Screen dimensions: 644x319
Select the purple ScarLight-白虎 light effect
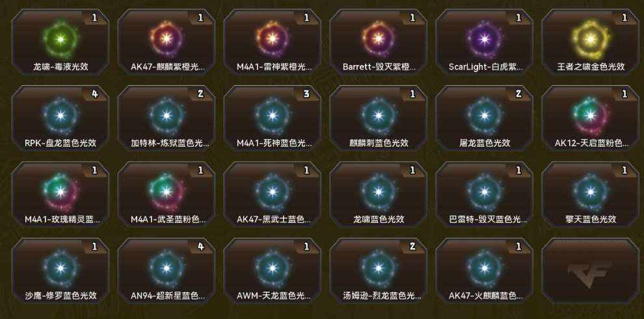[484, 42]
